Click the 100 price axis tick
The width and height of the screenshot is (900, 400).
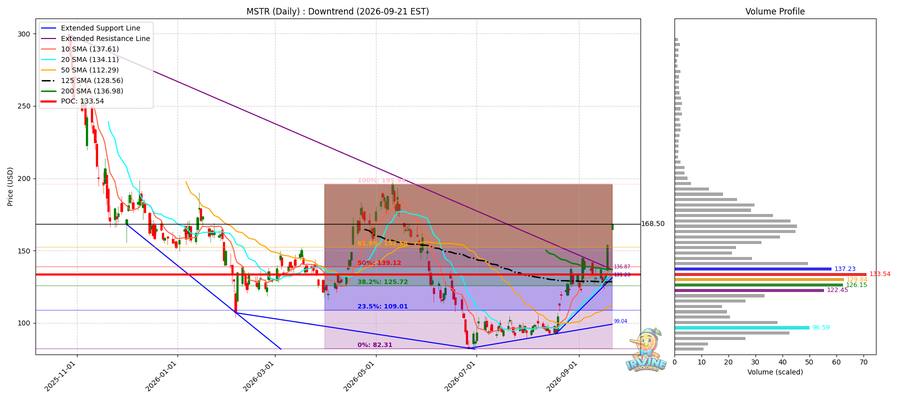click(25, 323)
